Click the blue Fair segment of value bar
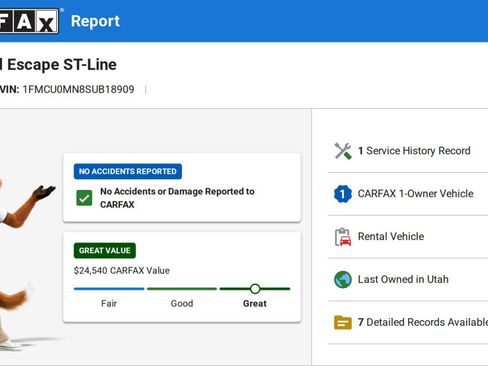The height and width of the screenshot is (366, 488). point(109,289)
